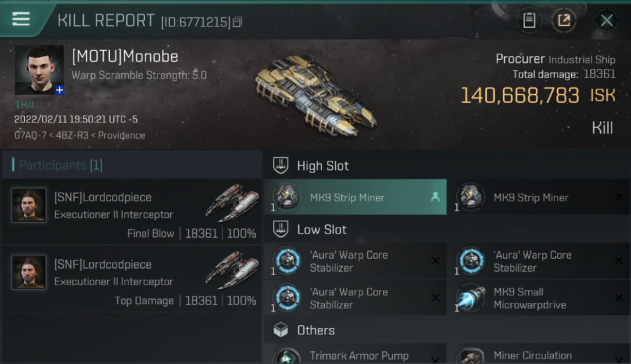Copy the kill report ID
The width and height of the screenshot is (631, 364).
tap(237, 22)
